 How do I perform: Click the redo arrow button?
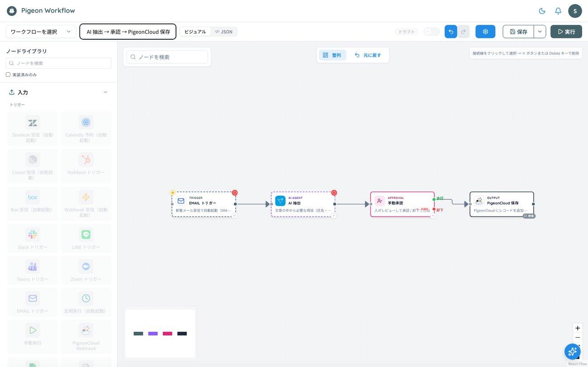pos(463,32)
